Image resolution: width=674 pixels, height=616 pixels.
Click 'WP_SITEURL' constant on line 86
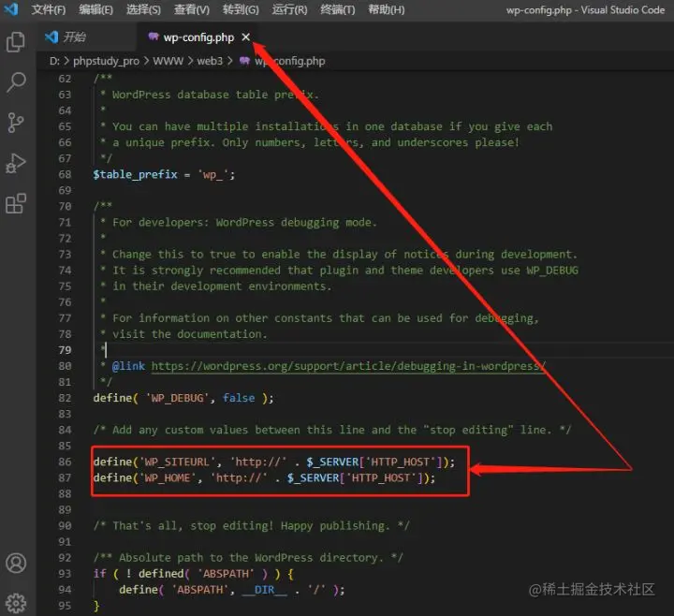[177, 462]
